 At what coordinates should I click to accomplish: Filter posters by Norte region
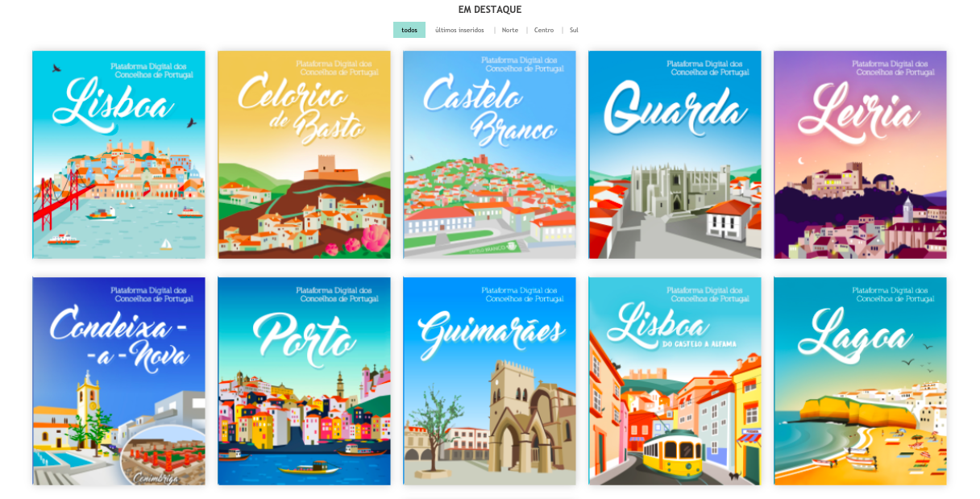click(x=509, y=30)
